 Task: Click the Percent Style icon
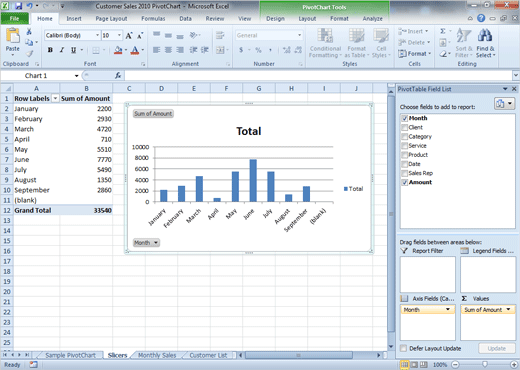258,50
